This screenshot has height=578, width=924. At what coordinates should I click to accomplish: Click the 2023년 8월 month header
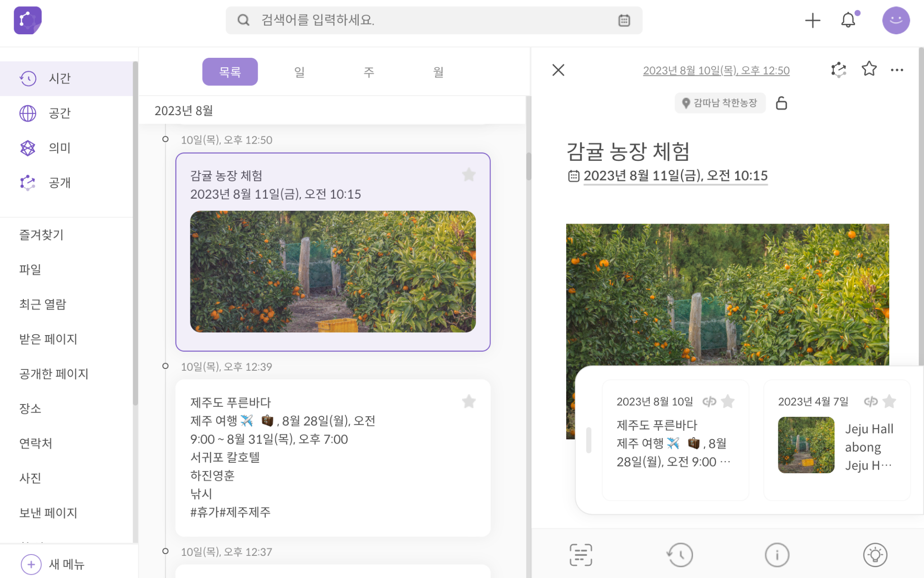point(184,111)
